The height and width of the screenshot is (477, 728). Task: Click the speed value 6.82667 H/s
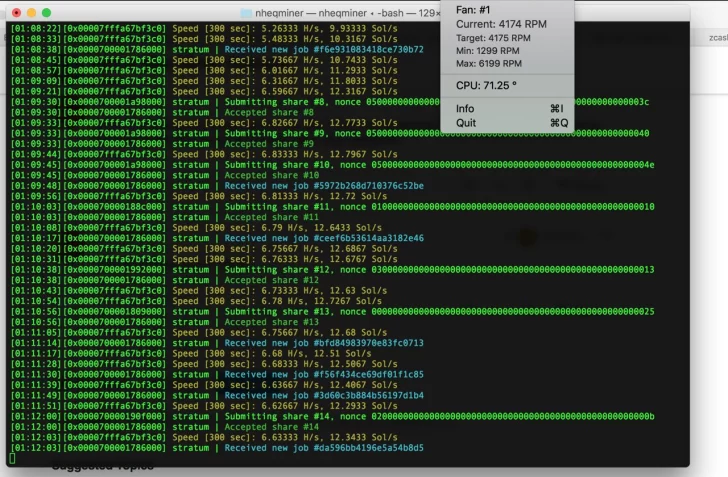[x=290, y=123]
